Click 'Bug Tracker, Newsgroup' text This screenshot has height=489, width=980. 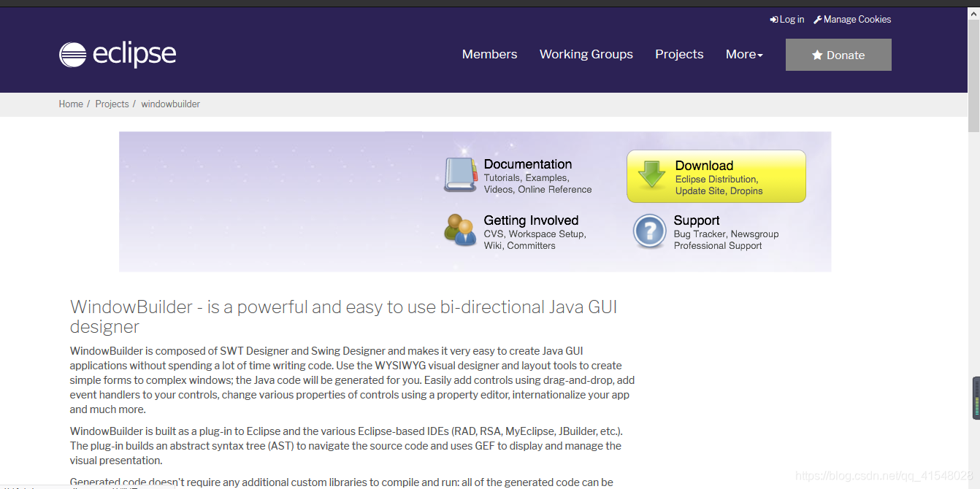point(726,234)
